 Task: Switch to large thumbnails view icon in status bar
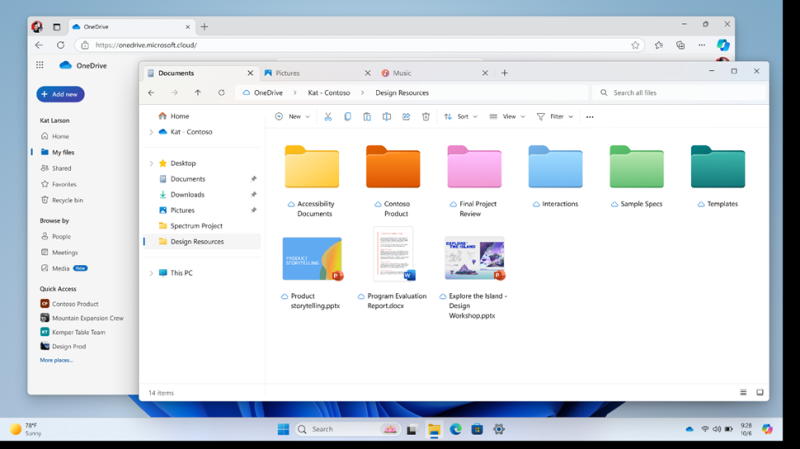[760, 392]
